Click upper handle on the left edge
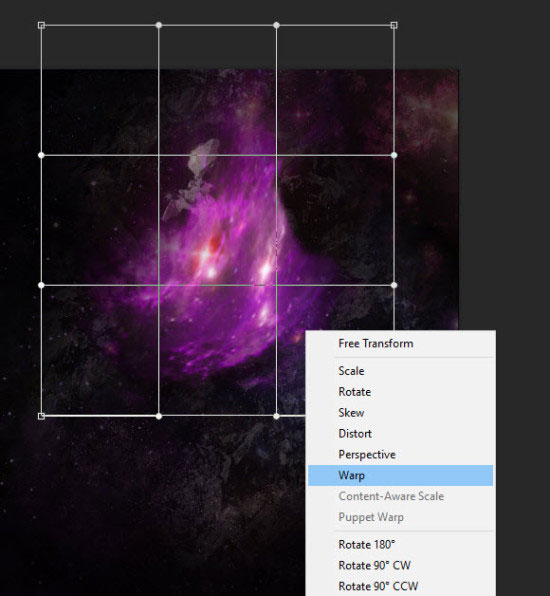 tap(41, 155)
